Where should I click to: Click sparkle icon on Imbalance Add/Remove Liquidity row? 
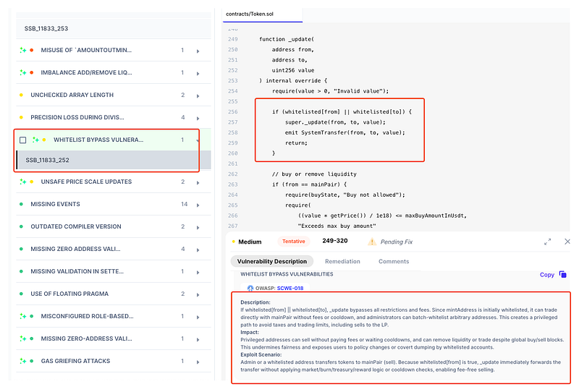coord(23,73)
